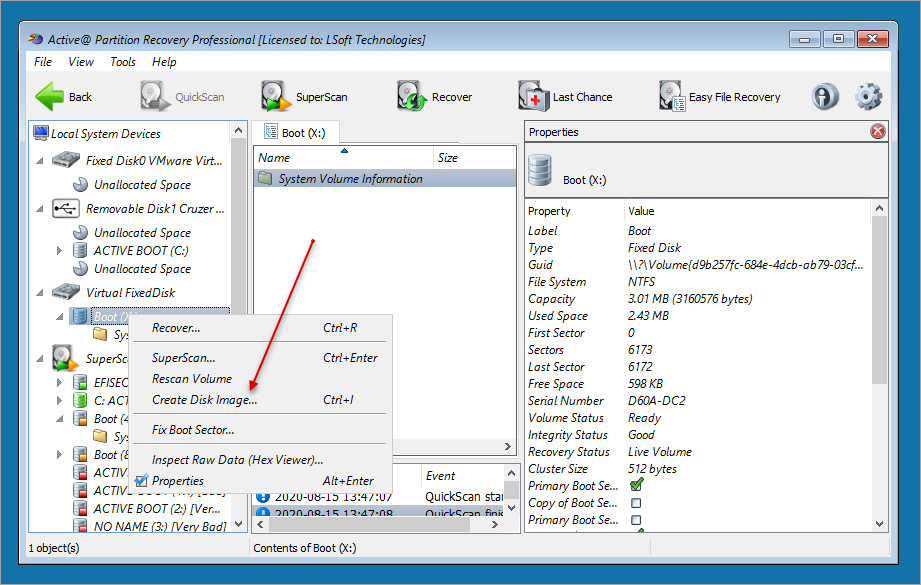Image resolution: width=921 pixels, height=585 pixels.
Task: Open the File menu
Action: coord(43,62)
